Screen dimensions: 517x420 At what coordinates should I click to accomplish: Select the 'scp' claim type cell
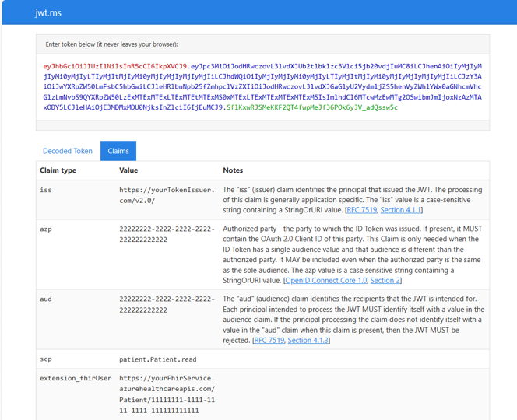(46, 359)
